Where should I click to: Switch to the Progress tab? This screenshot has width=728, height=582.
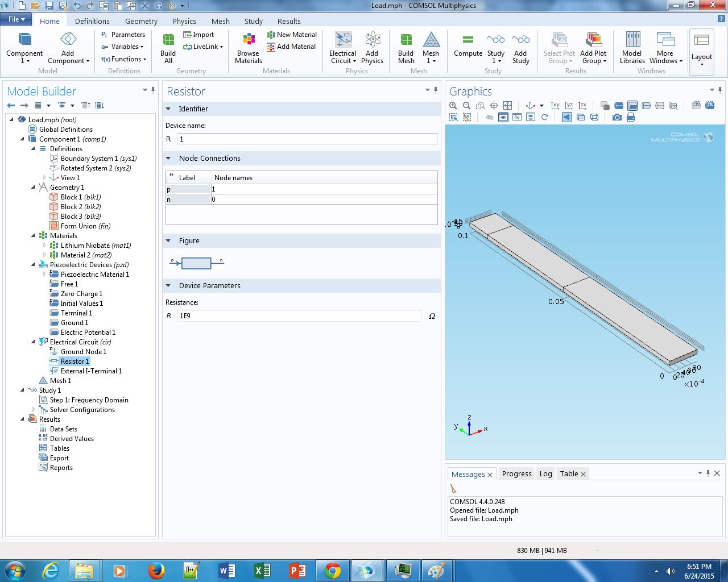516,474
